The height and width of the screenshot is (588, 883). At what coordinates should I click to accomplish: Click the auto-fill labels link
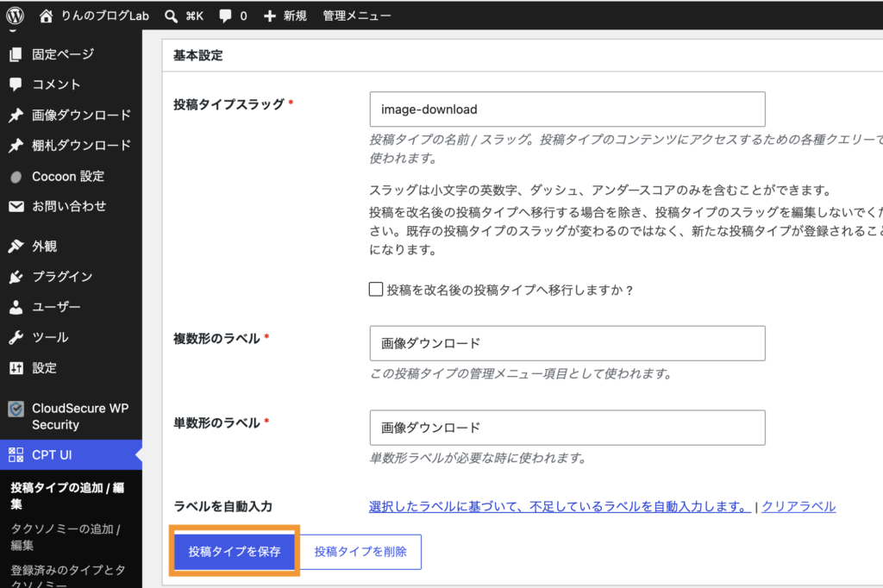(x=560, y=506)
